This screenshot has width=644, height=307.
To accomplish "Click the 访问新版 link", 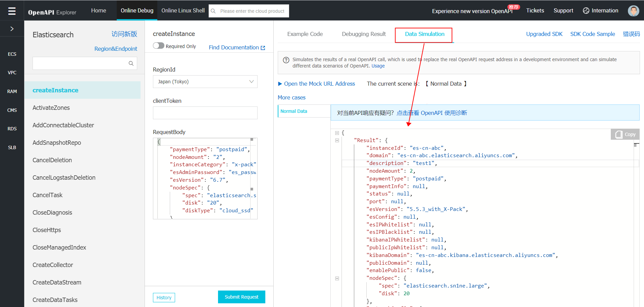I will click(124, 34).
